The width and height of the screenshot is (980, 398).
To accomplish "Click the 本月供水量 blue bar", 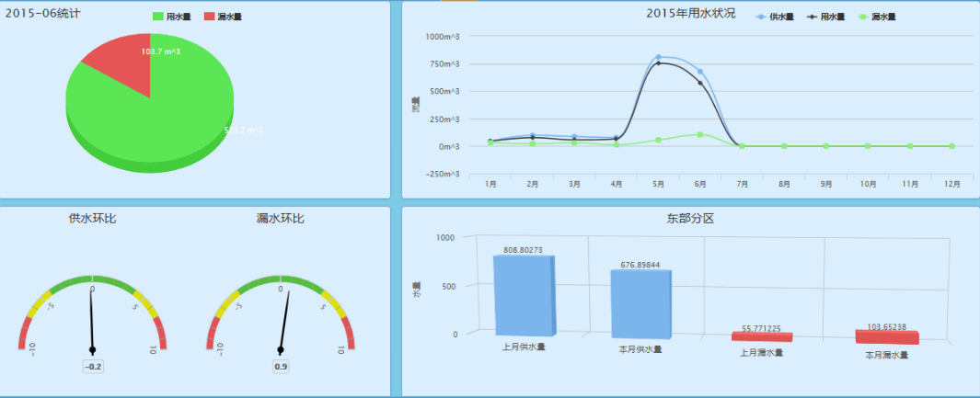I will click(640, 303).
